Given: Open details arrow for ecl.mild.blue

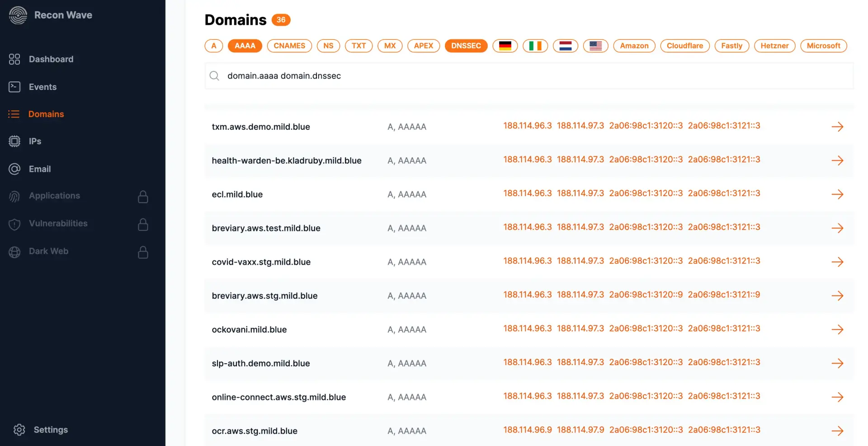Looking at the screenshot, I should (838, 194).
